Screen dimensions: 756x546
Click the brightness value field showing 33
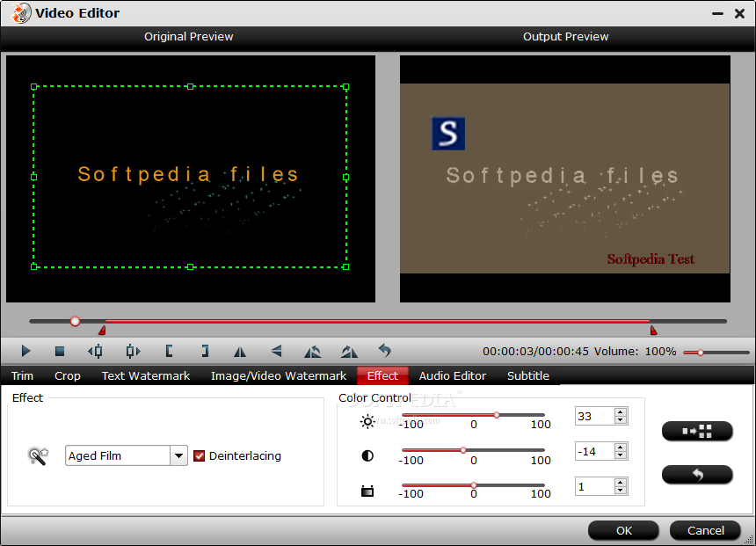tap(594, 416)
